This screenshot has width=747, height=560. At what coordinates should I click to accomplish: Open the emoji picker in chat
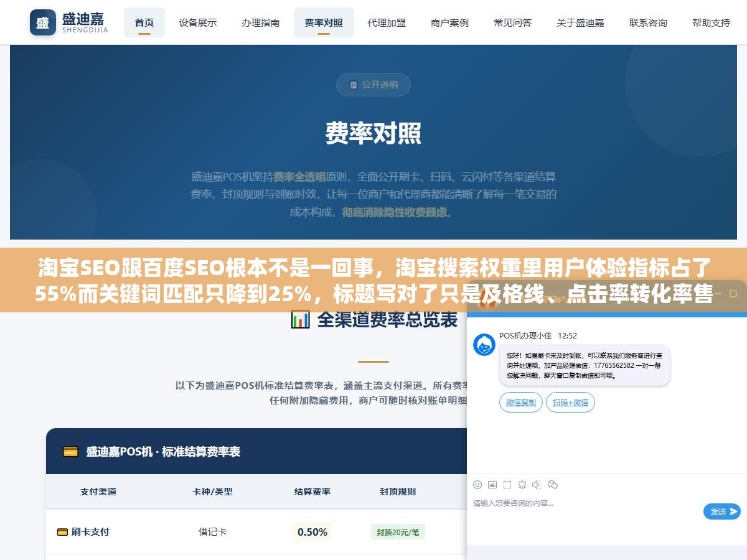tap(477, 485)
